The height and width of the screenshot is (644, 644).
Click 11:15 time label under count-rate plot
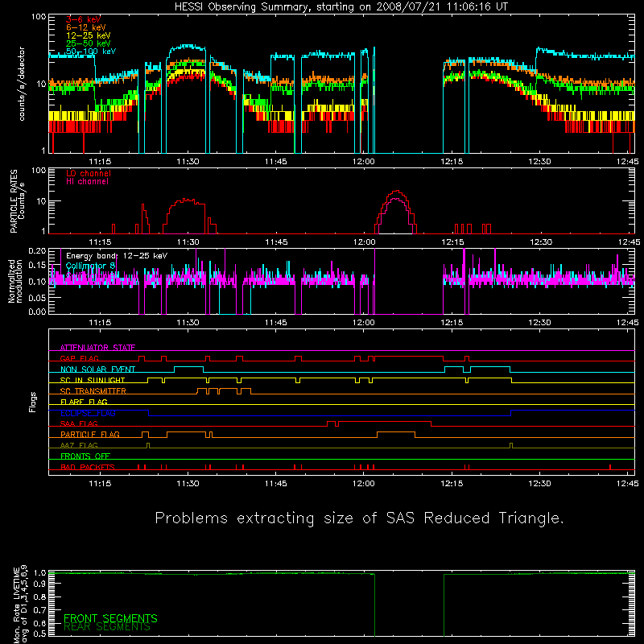pos(100,162)
